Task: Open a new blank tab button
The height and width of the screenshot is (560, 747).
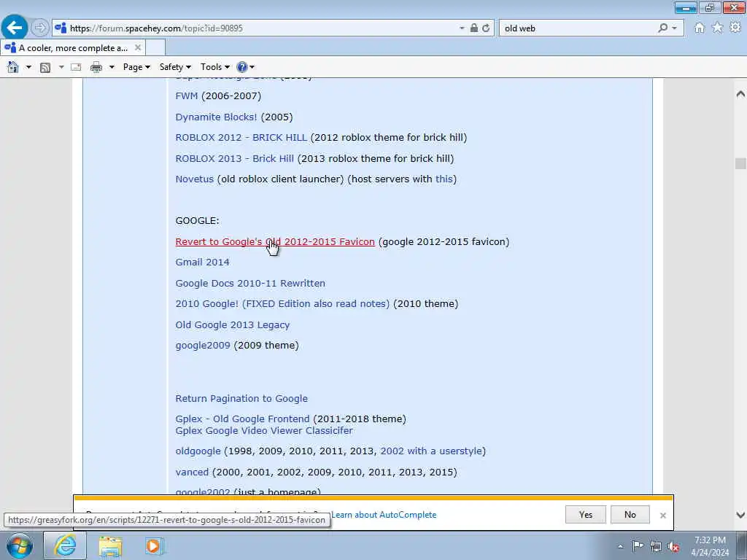Action: (x=156, y=47)
